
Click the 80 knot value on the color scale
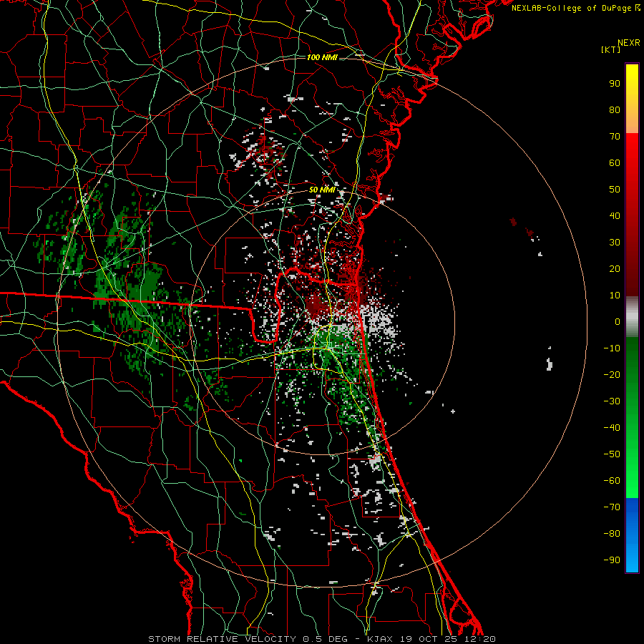pyautogui.click(x=615, y=109)
